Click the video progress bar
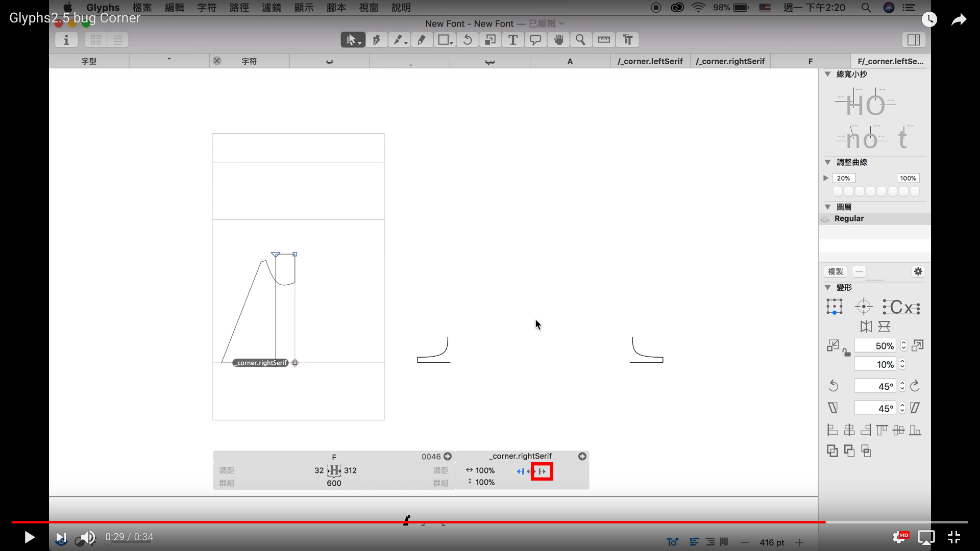This screenshot has width=980, height=551. tap(490, 522)
